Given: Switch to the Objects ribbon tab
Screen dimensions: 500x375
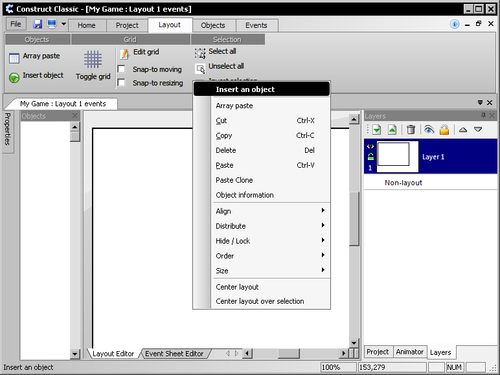Looking at the screenshot, I should [x=213, y=25].
